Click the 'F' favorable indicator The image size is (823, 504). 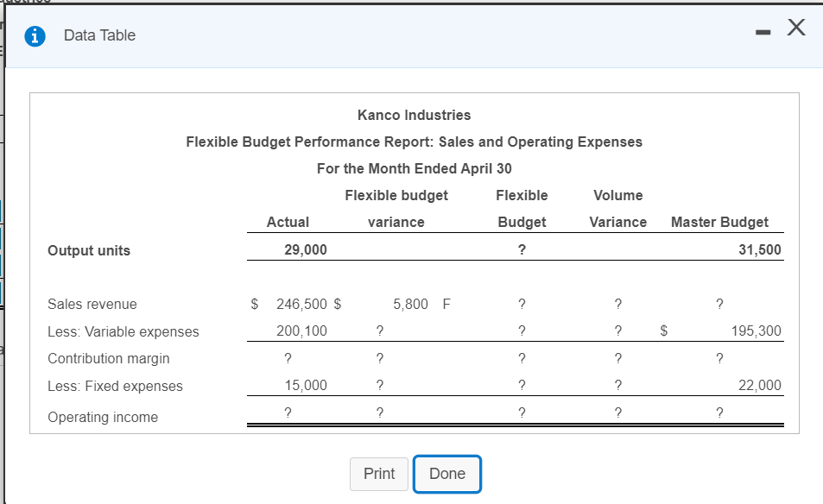[x=446, y=304]
